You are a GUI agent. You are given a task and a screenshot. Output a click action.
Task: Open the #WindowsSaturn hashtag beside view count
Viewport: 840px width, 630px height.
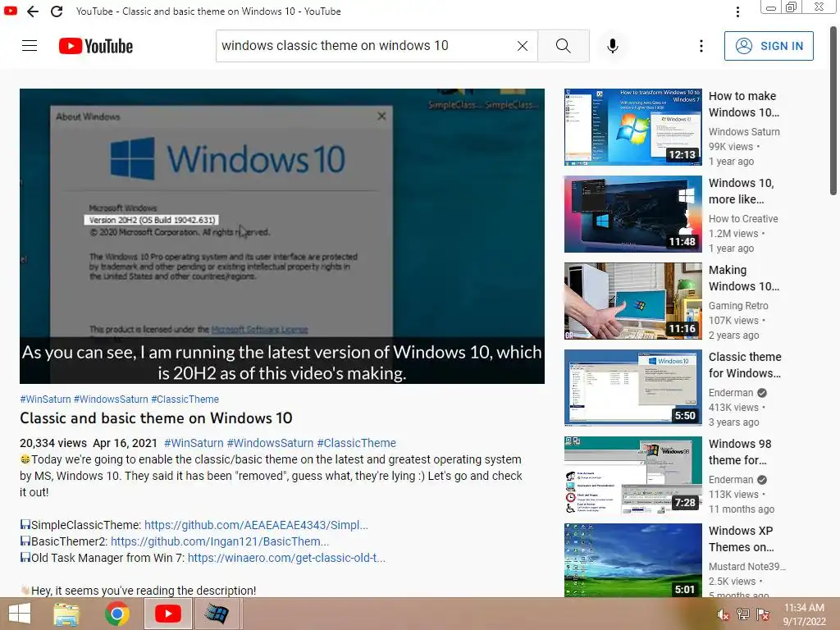270,443
